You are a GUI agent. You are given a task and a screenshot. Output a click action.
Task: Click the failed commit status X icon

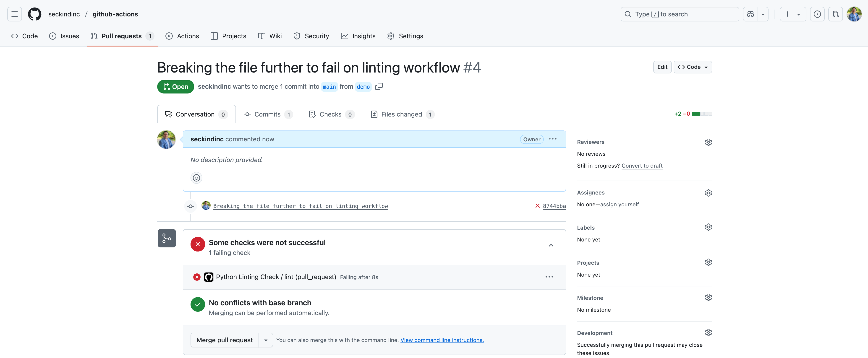coord(537,206)
